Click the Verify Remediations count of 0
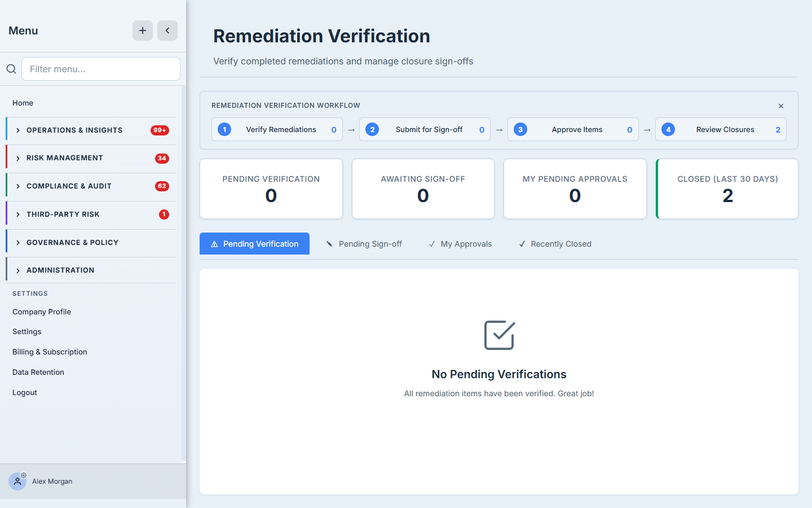Screen dimensions: 812x508 click(x=334, y=130)
